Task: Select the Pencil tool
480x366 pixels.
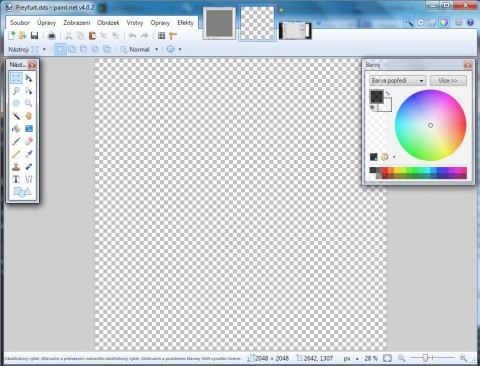Action: [16, 154]
